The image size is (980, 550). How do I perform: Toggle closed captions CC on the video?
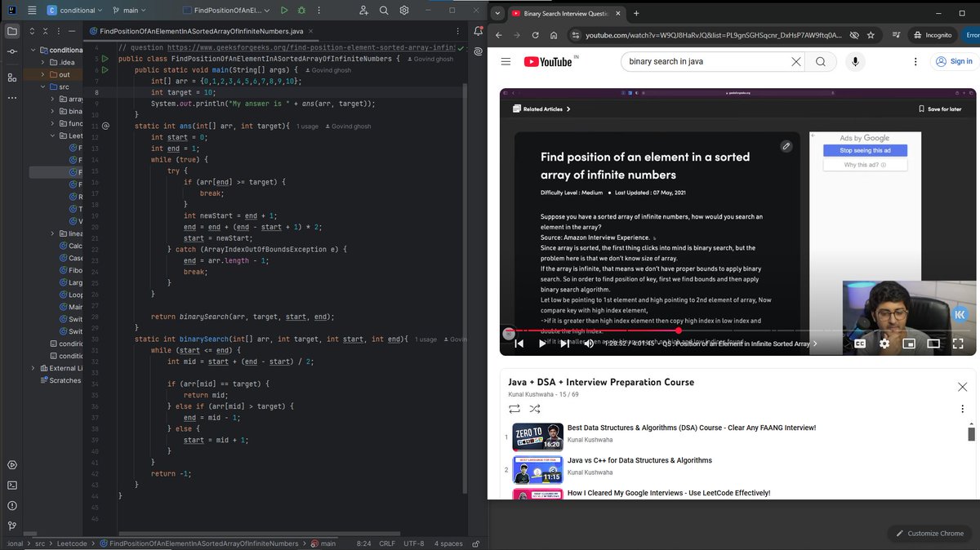(859, 344)
